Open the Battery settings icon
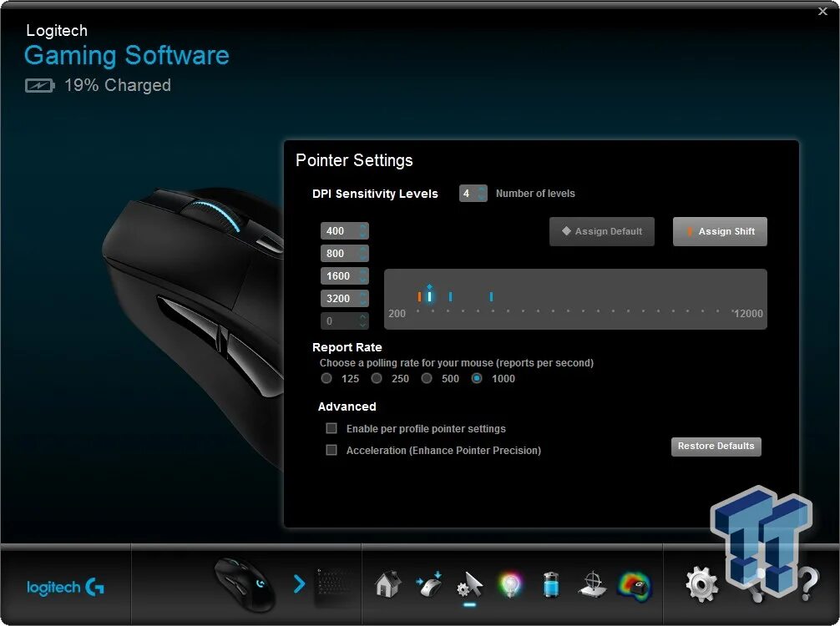Screen dimensions: 840x626 coord(551,584)
